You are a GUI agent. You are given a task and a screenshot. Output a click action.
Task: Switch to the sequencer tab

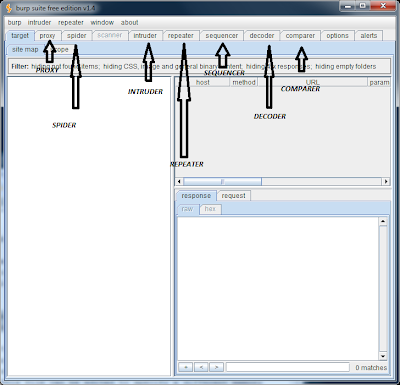222,36
